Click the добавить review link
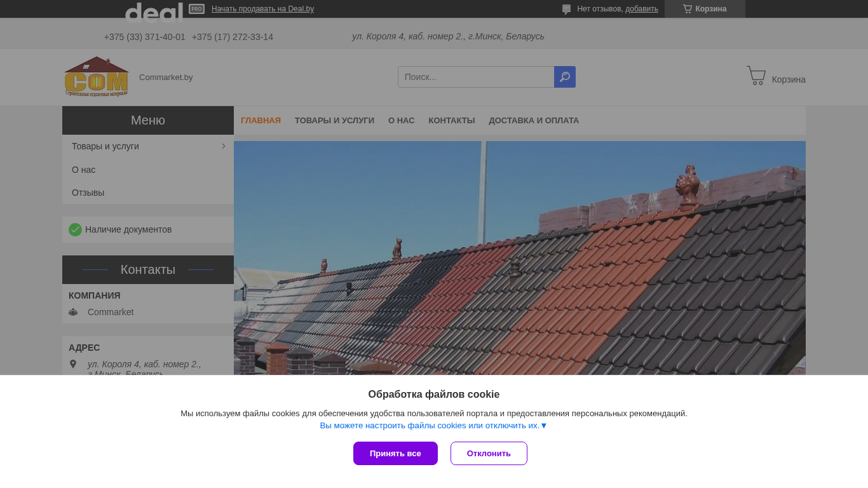 pyautogui.click(x=642, y=9)
